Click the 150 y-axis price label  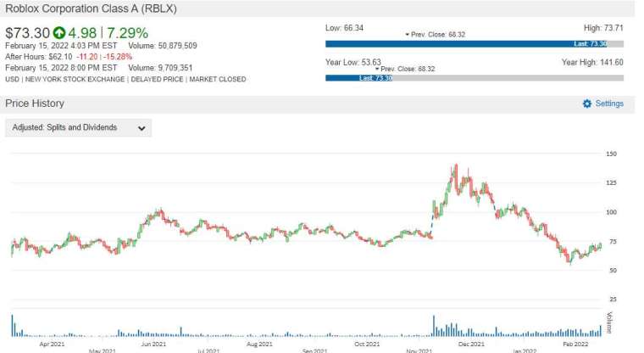(611, 154)
